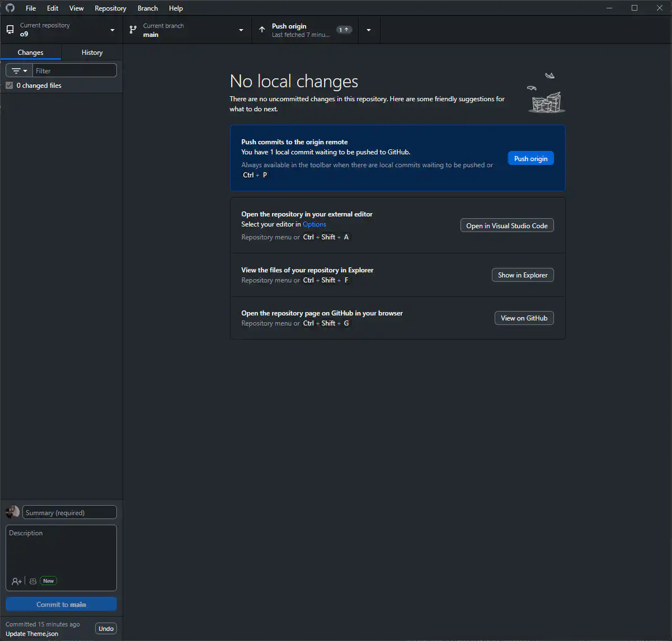Screen dimensions: 672x641
Task: Undo the Update Theme.json commit
Action: pyautogui.click(x=106, y=629)
